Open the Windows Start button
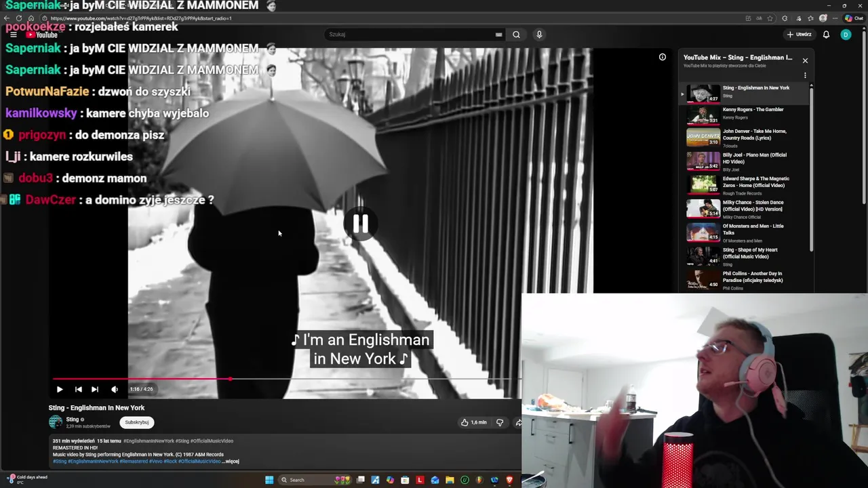Screen dimensions: 868x488 (x=269, y=480)
